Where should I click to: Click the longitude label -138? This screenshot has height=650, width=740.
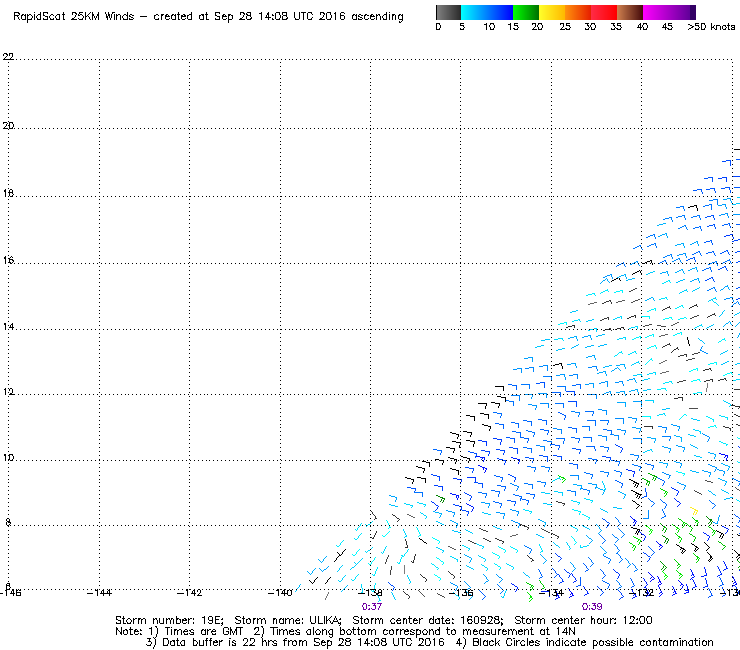click(370, 593)
